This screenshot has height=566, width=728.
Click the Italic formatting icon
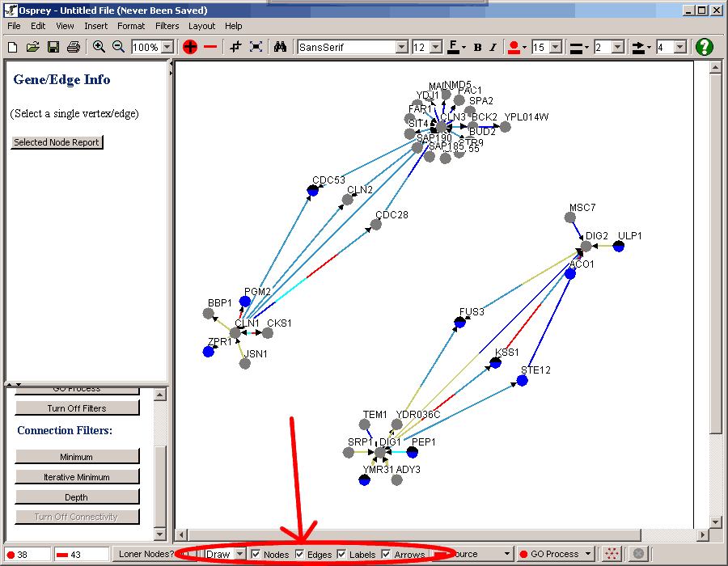coord(493,47)
